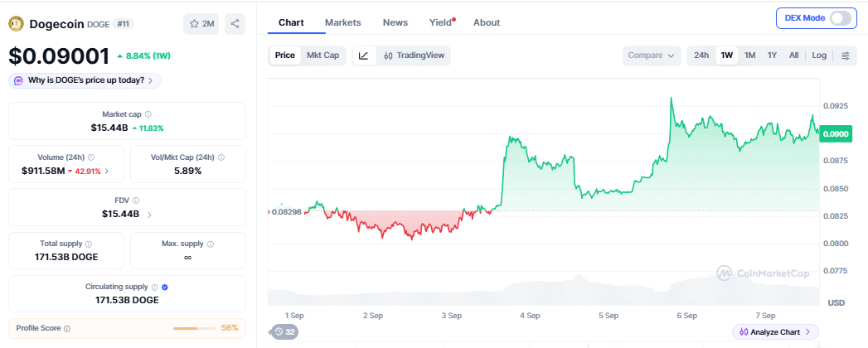The height and width of the screenshot is (348, 868).
Task: Click the 0.08298 baseline price label
Action: (x=287, y=211)
